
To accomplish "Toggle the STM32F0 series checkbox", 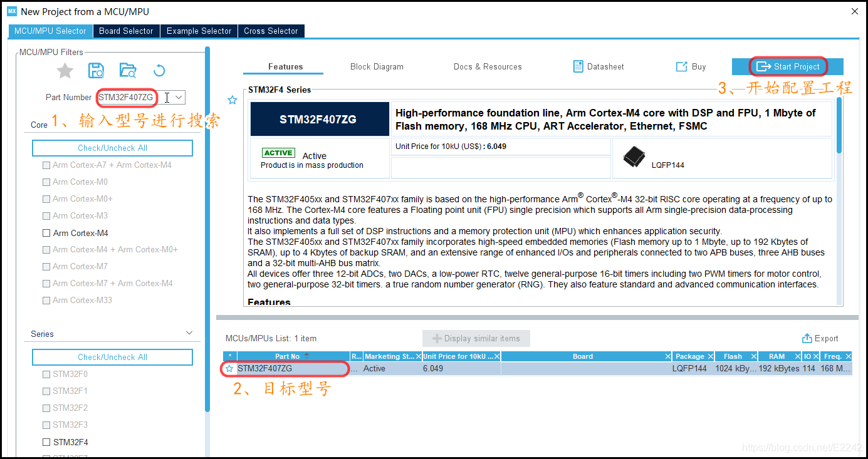I will coord(46,374).
